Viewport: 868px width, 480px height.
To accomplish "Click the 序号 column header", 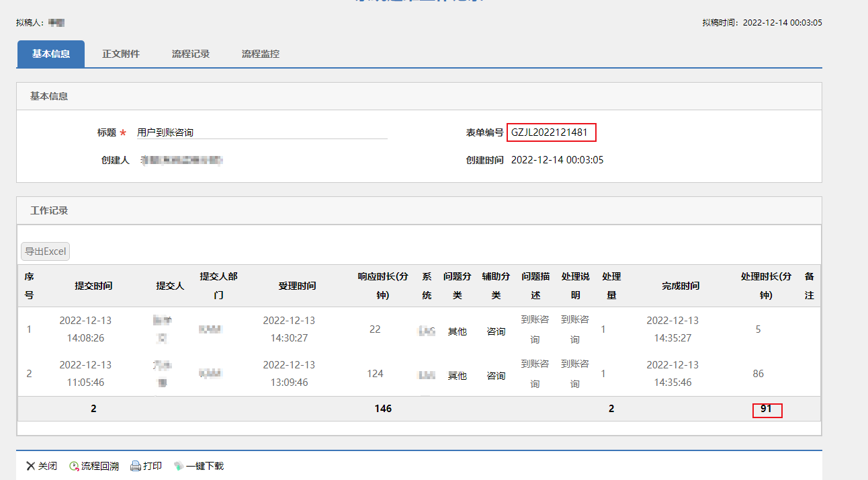I will point(29,286).
